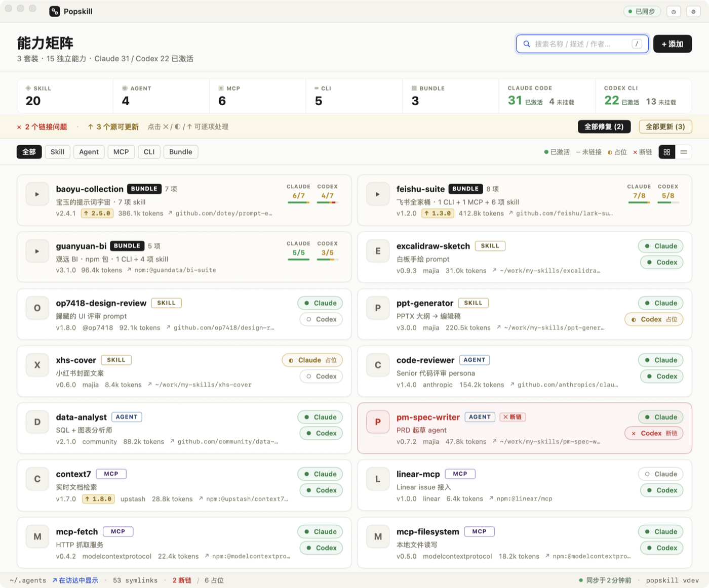Open 在访达中显示 link in status bar
Viewport: 709px width, 588px height.
[x=75, y=580]
